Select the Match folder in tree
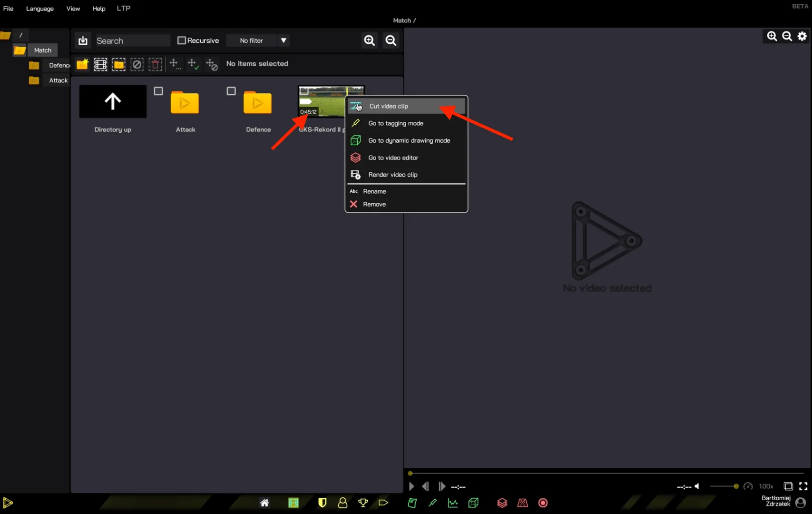812x514 pixels. coord(42,50)
